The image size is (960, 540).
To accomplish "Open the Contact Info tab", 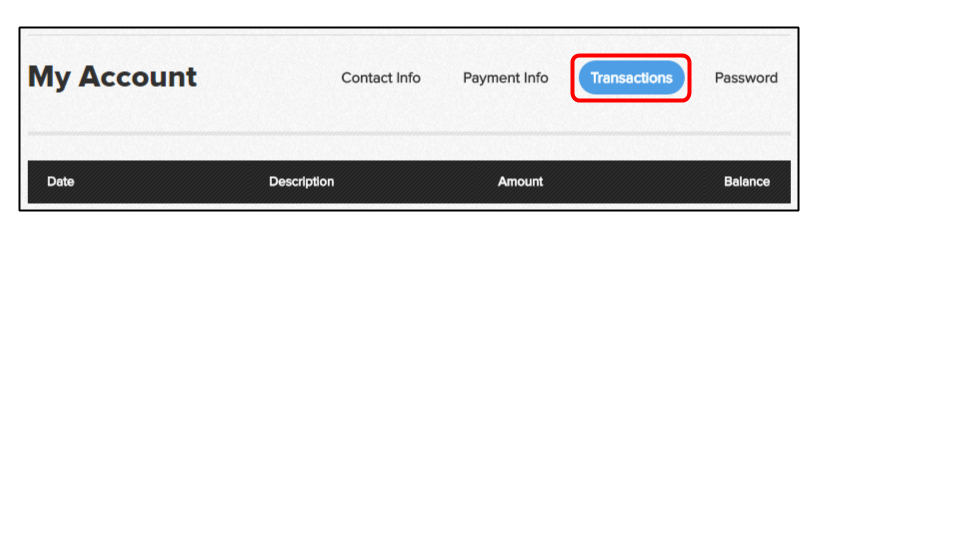I will pyautogui.click(x=381, y=78).
